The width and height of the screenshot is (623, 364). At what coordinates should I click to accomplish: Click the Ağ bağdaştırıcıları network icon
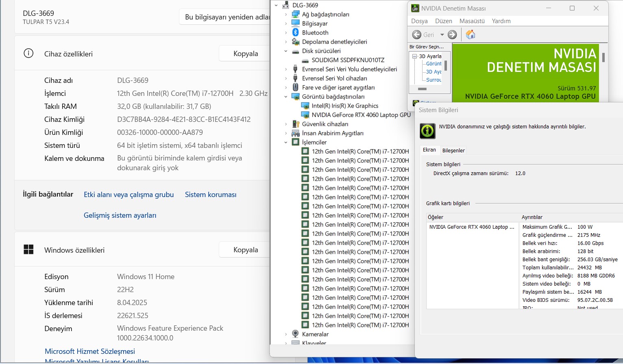[x=296, y=14]
